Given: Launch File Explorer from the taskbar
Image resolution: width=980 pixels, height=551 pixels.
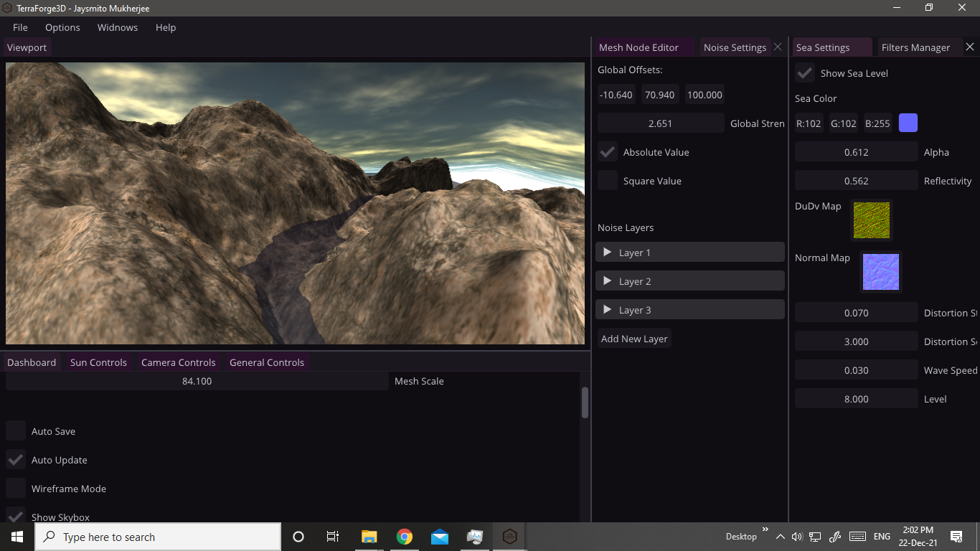Looking at the screenshot, I should (x=369, y=537).
